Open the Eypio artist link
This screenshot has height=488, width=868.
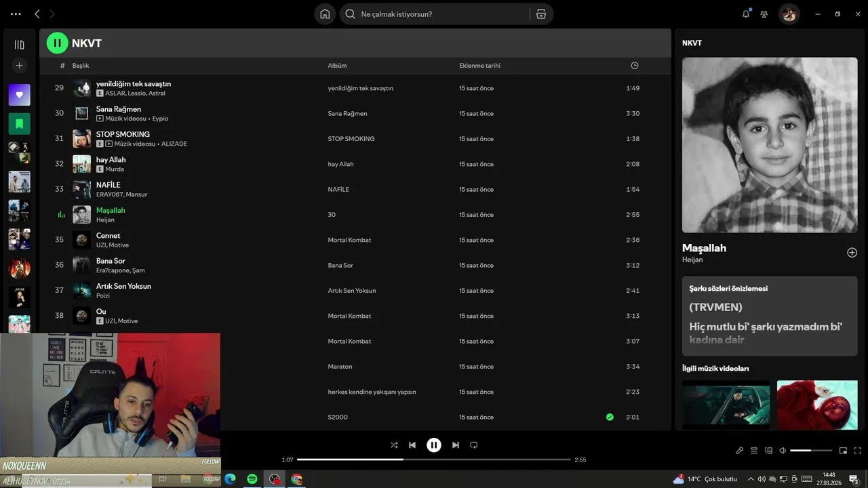(x=160, y=119)
